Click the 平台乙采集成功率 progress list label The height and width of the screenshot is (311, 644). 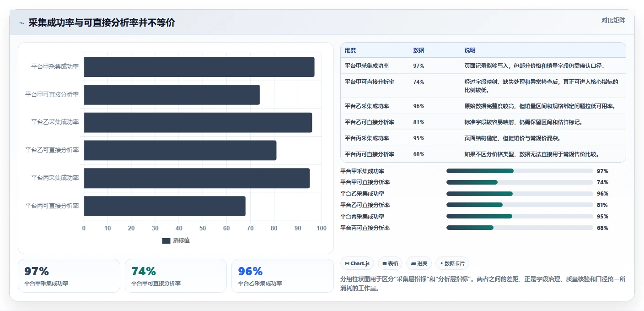click(x=362, y=194)
